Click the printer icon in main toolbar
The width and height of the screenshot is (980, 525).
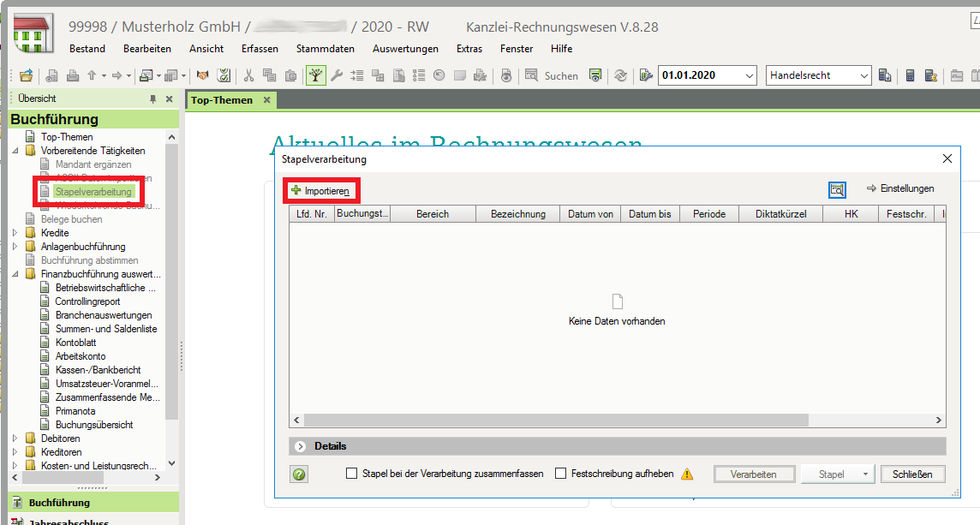(x=73, y=75)
